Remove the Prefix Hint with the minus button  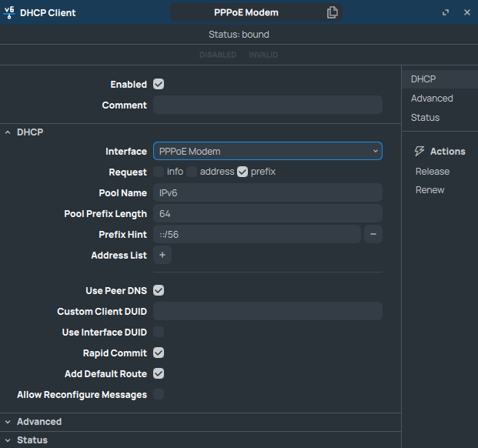pyautogui.click(x=373, y=234)
